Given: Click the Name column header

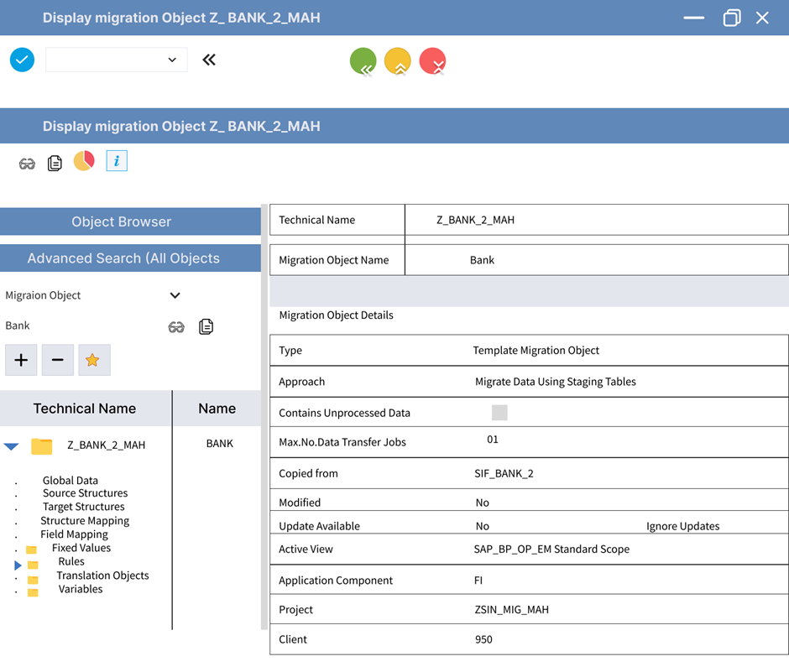Looking at the screenshot, I should (217, 409).
